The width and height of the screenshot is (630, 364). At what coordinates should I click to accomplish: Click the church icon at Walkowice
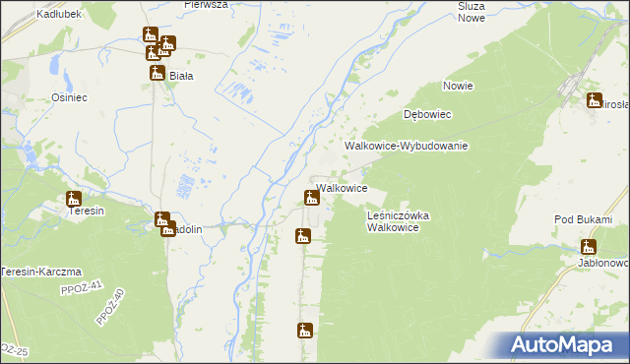(x=312, y=198)
